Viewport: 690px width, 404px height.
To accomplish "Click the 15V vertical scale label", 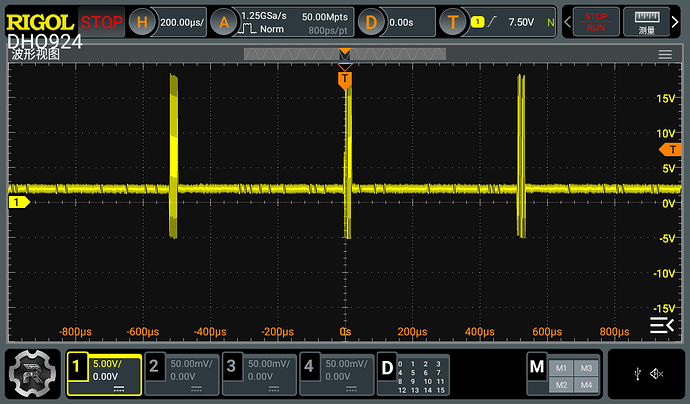I will tap(665, 98).
